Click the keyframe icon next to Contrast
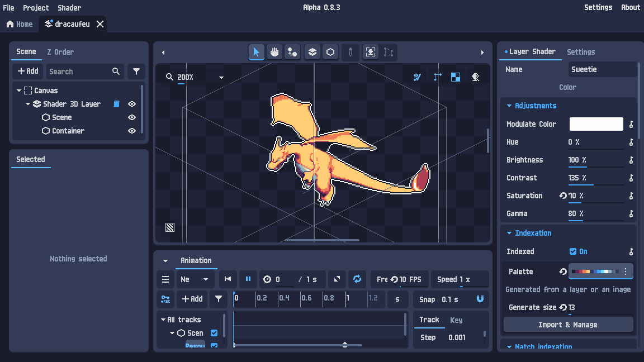This screenshot has width=644, height=362. [x=631, y=178]
